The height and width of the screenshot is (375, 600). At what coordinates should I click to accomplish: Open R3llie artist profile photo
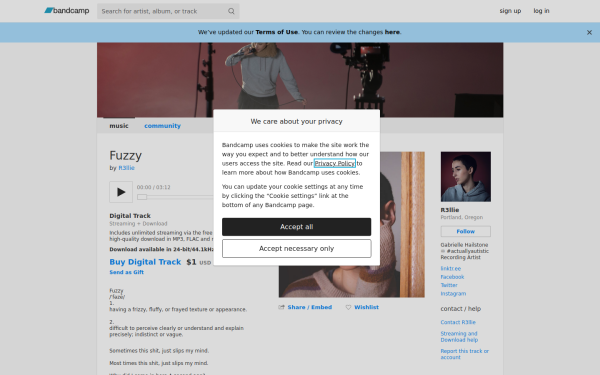pos(465,176)
